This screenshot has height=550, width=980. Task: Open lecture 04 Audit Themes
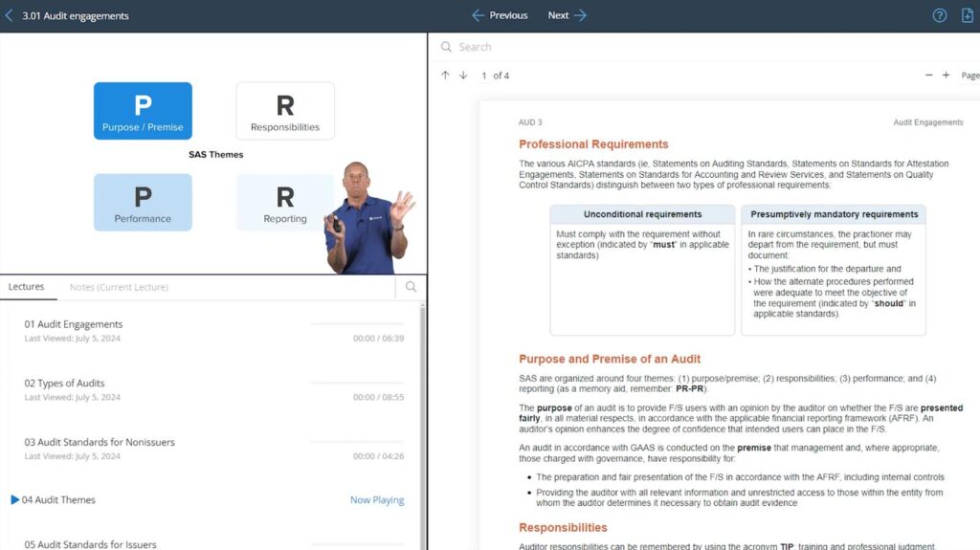coord(58,500)
